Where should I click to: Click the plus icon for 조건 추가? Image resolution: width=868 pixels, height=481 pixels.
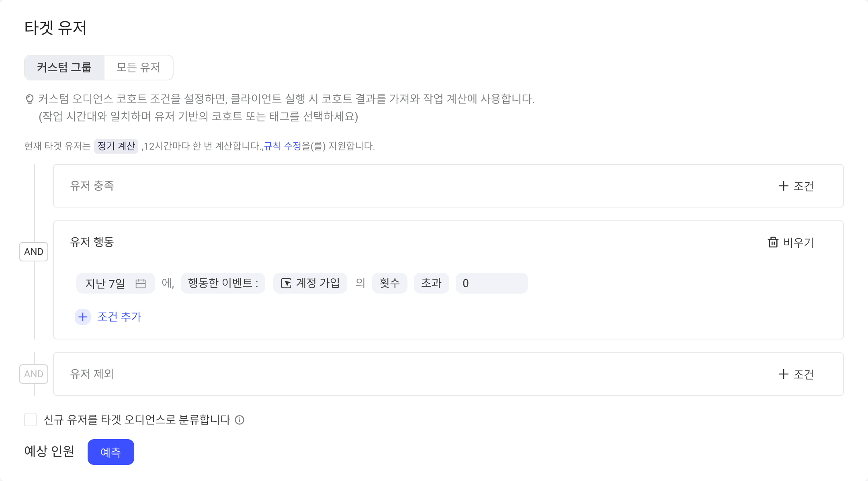[83, 317]
